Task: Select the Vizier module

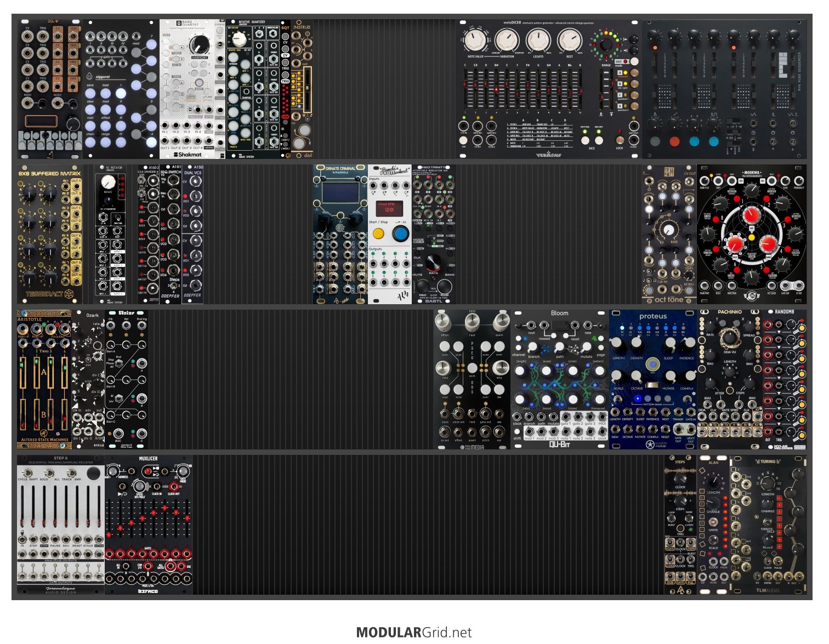Action: point(127,379)
